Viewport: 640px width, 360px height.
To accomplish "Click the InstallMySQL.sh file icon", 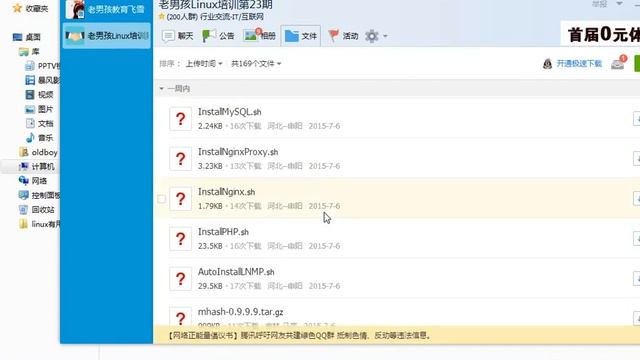I will [180, 119].
